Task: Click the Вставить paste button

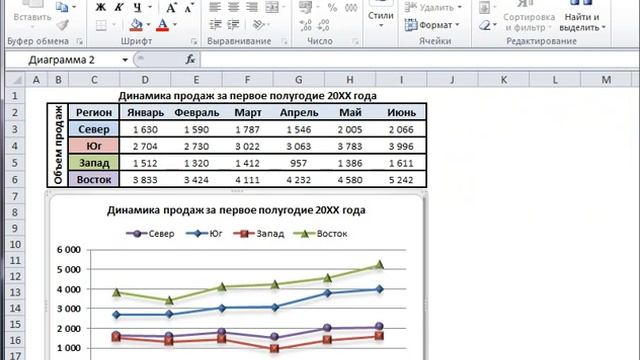Action: [32, 17]
